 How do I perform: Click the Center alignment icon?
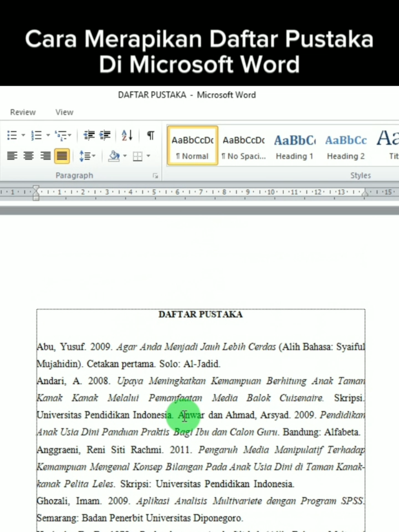pos(29,156)
